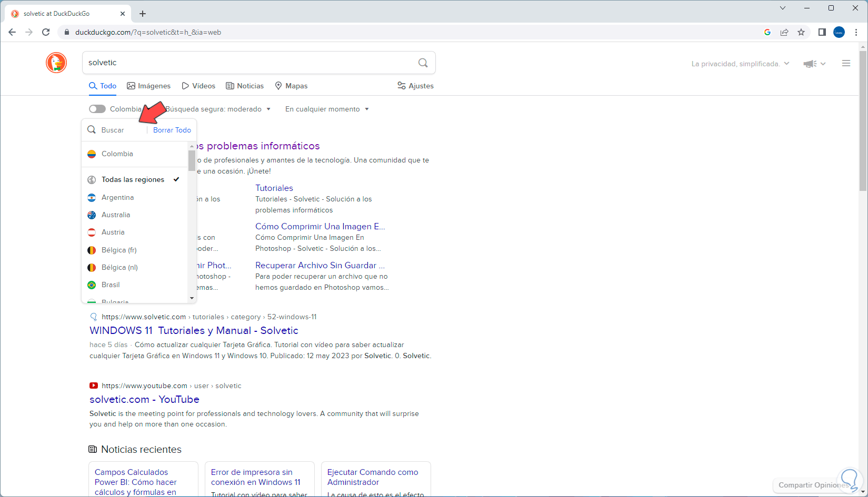Click the Colombia flag icon
The width and height of the screenshot is (868, 497).
click(92, 154)
